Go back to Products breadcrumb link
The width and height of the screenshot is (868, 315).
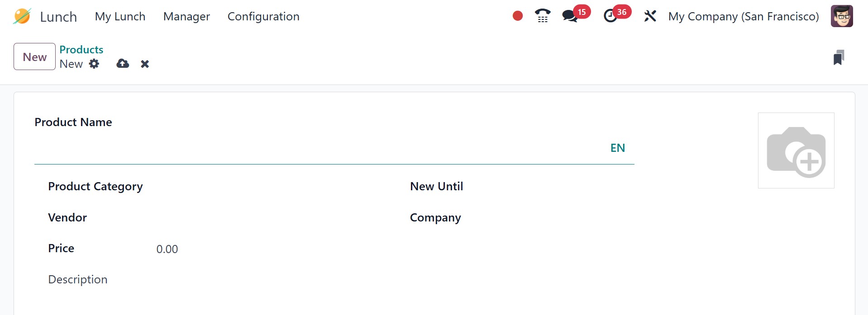pyautogui.click(x=81, y=49)
